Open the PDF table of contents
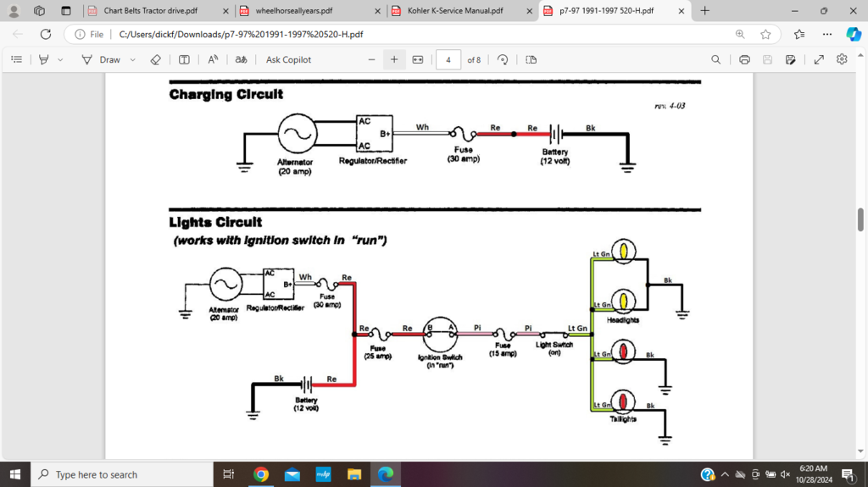This screenshot has height=487, width=868. pos(16,59)
